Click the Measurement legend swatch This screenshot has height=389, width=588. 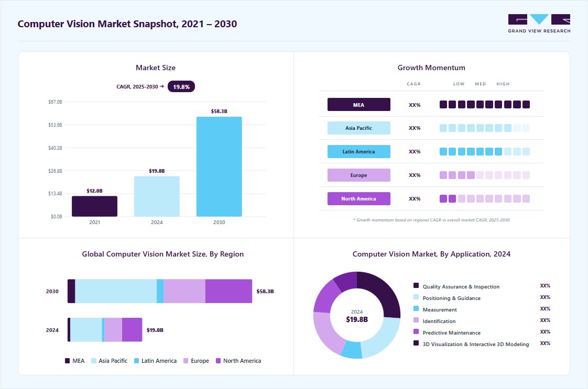tap(416, 309)
